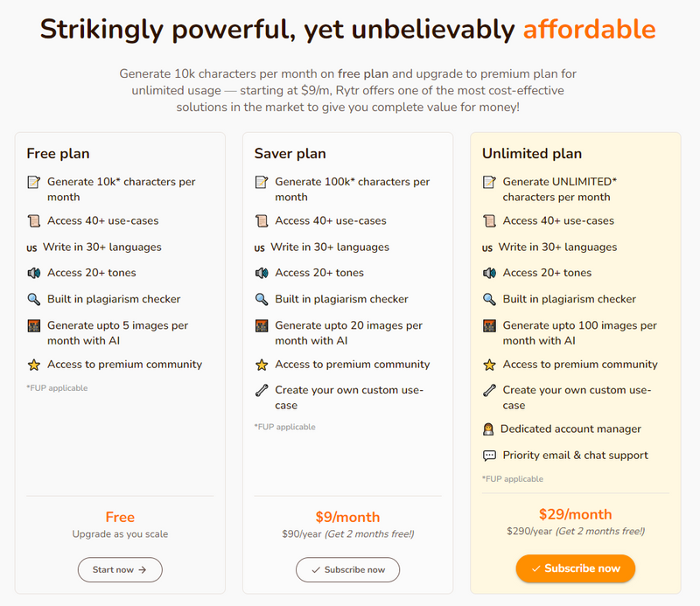Click the $29/month price text
The width and height of the screenshot is (700, 606).
[575, 514]
